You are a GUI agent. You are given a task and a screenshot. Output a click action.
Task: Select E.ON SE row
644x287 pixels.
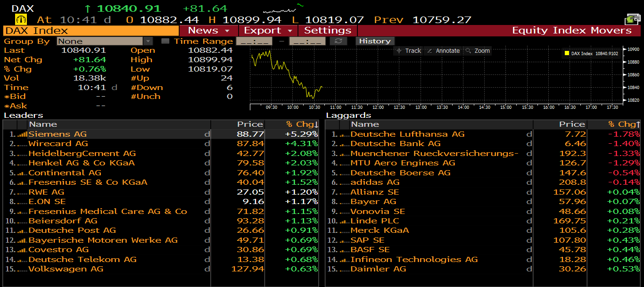[160, 202]
